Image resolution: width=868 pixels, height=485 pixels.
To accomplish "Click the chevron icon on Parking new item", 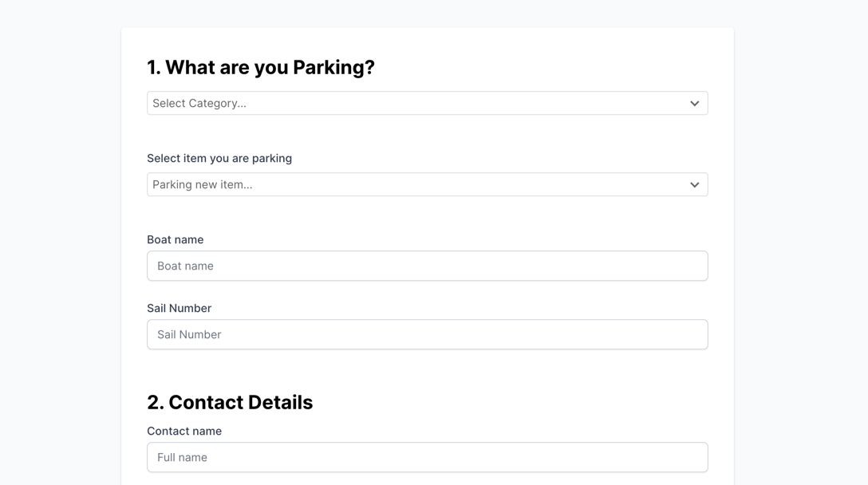I will 694,185.
